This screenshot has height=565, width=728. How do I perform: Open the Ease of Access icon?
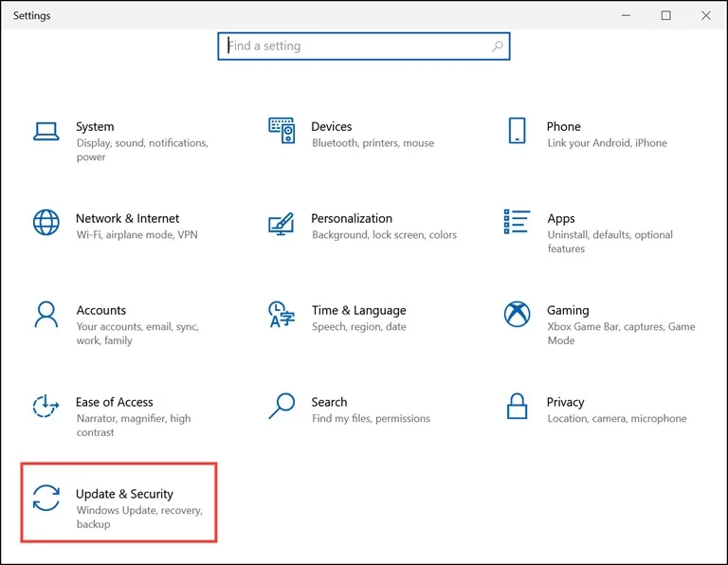click(x=45, y=406)
